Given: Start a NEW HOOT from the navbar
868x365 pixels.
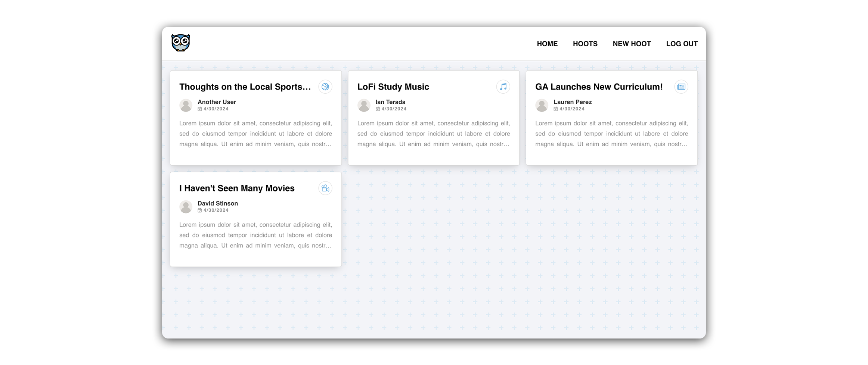Looking at the screenshot, I should [x=632, y=44].
